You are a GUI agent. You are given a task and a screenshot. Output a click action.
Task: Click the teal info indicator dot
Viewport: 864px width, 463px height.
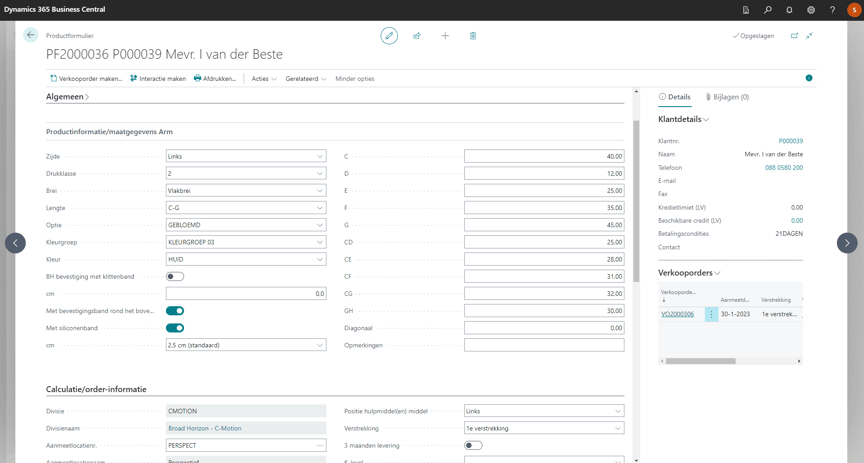click(809, 78)
